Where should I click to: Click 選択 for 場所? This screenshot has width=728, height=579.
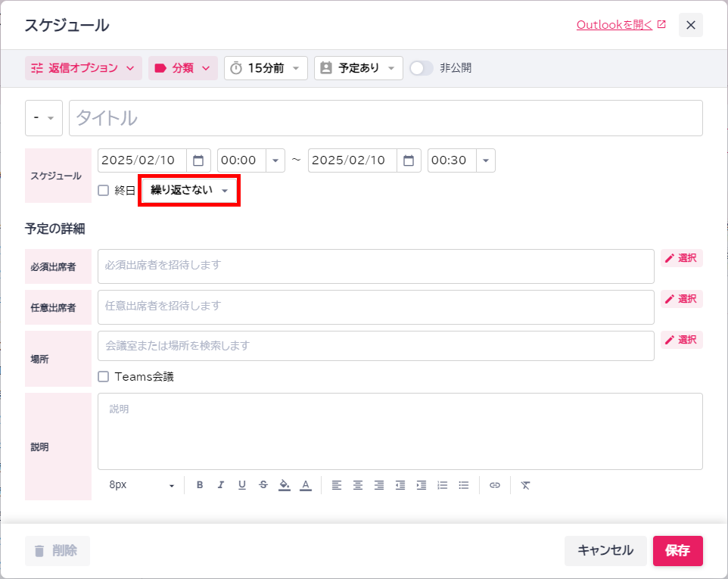tap(682, 340)
